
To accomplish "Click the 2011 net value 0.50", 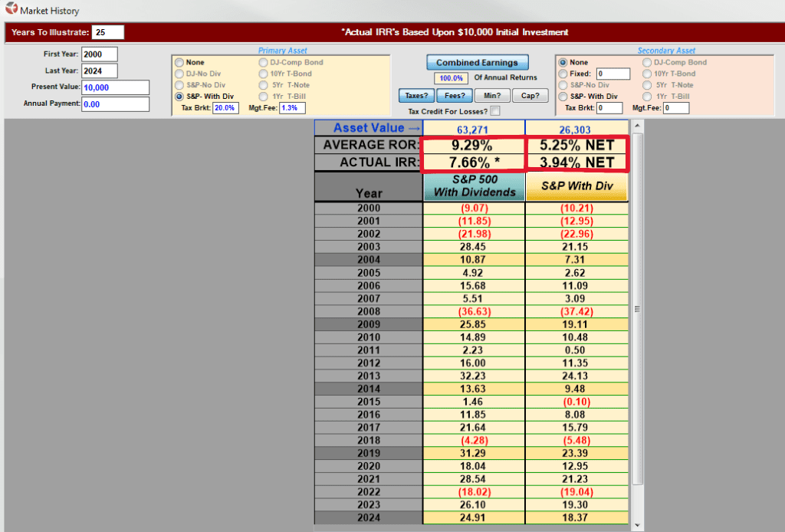I will click(576, 350).
